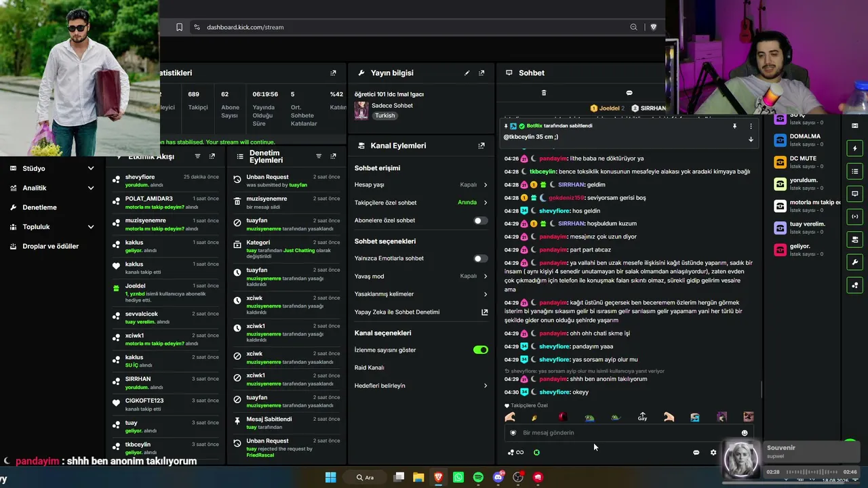
Task: Open File Explorer from taskbar
Action: click(x=418, y=477)
